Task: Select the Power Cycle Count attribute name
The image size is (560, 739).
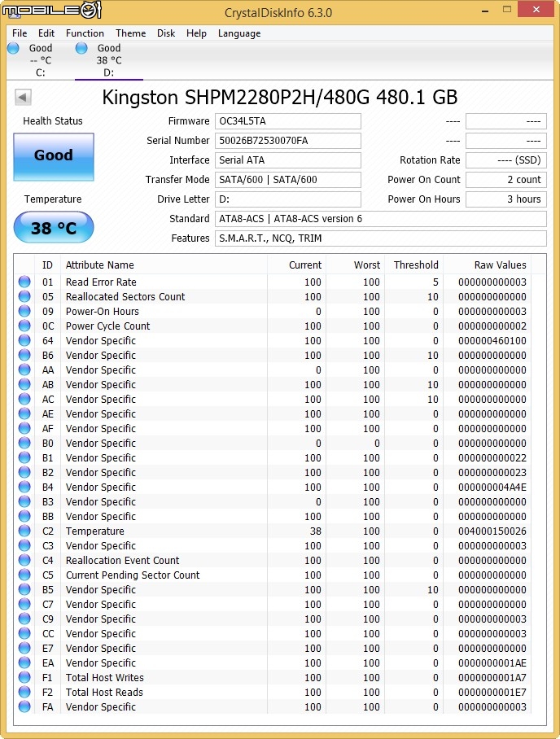Action: [x=108, y=326]
